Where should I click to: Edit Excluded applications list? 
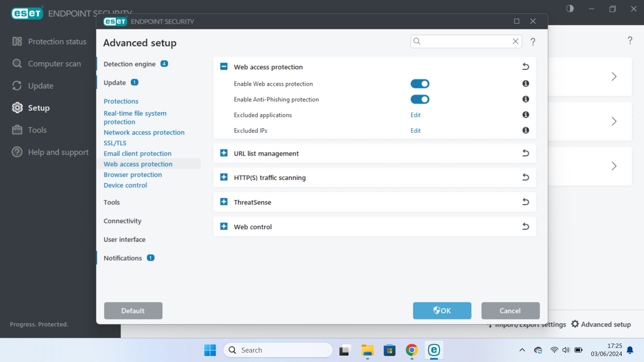click(x=415, y=115)
